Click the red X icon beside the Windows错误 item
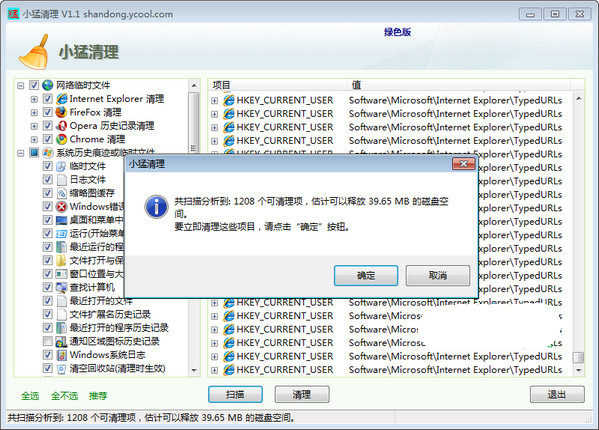 (61, 207)
